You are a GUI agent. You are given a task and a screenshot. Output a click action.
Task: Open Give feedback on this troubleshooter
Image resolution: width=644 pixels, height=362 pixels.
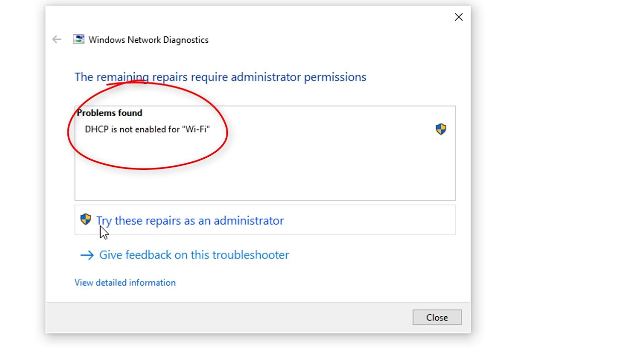pyautogui.click(x=194, y=255)
